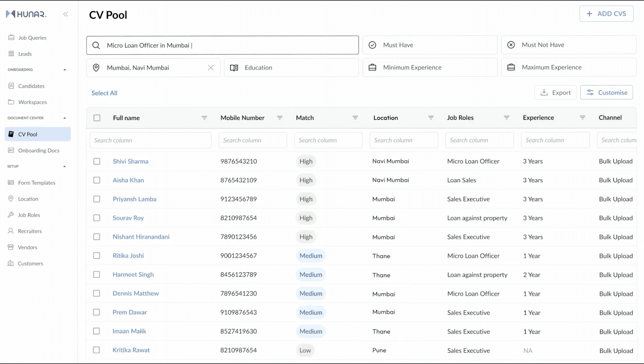The image size is (644, 364).
Task: Click the Experience column filter icon
Action: [x=582, y=118]
